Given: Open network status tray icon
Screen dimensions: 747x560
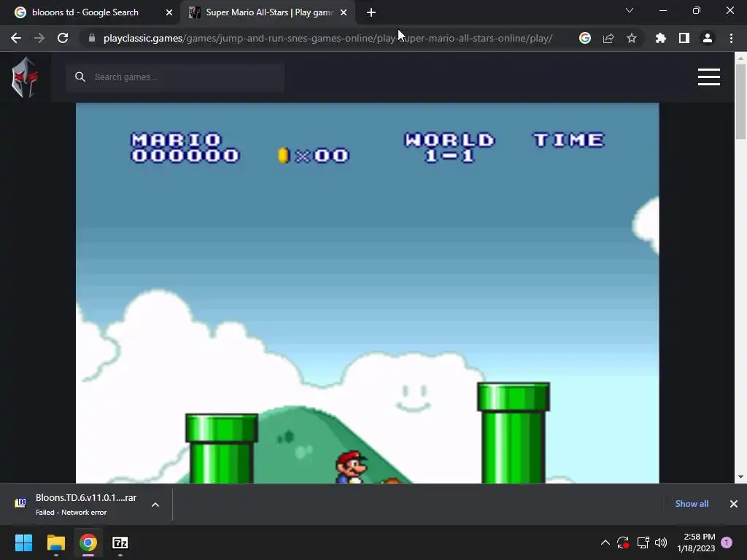Looking at the screenshot, I should [643, 542].
